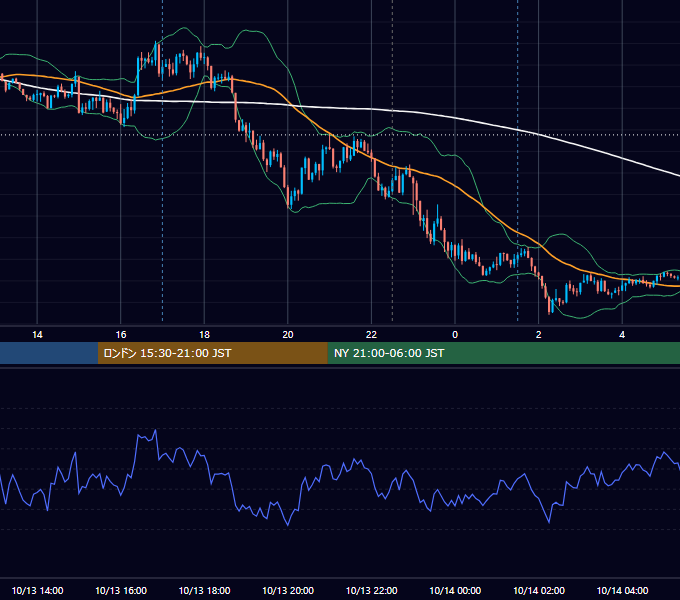Click the 18 hour label on price chart axis

pyautogui.click(x=204, y=335)
